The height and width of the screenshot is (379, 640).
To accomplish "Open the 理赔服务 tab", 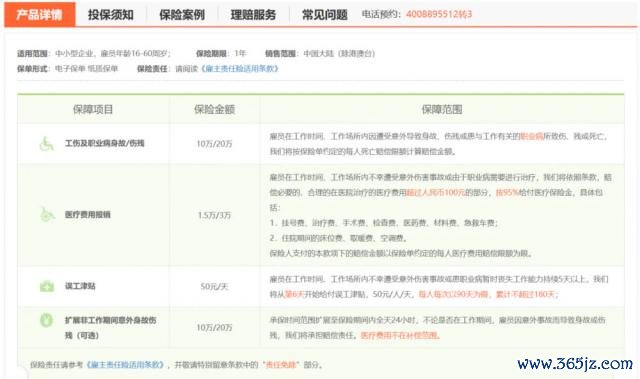I will click(x=253, y=15).
